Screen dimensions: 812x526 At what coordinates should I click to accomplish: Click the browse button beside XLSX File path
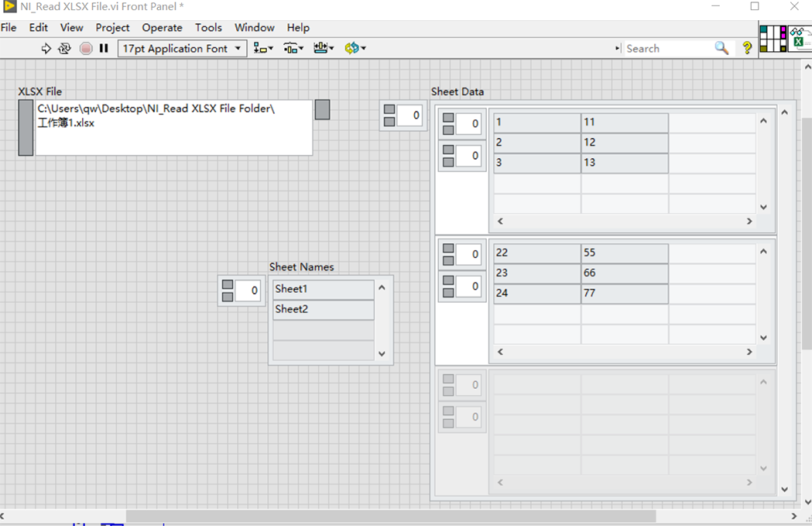pyautogui.click(x=322, y=109)
